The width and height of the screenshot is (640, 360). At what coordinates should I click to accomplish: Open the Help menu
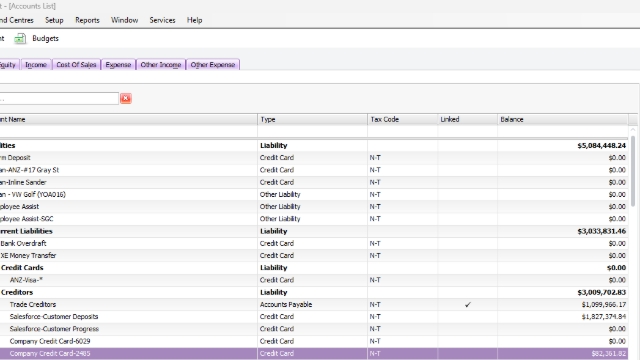(x=194, y=20)
